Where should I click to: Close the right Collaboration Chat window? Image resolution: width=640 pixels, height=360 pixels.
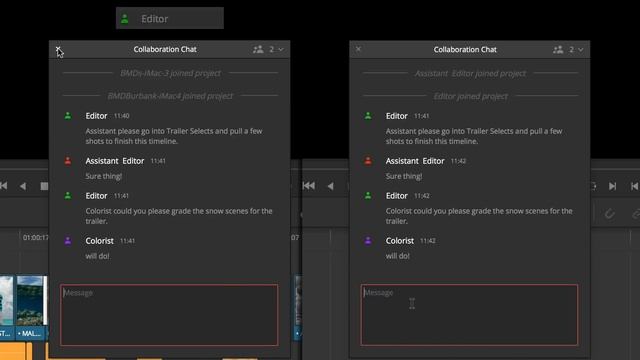pos(358,49)
